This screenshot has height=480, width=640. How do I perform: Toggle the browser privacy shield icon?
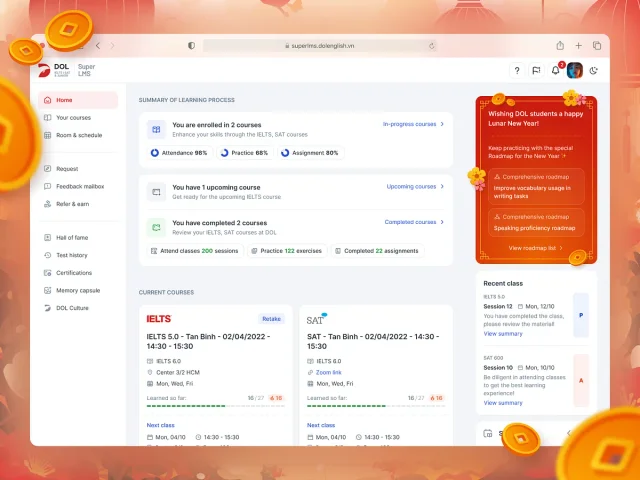pyautogui.click(x=191, y=46)
